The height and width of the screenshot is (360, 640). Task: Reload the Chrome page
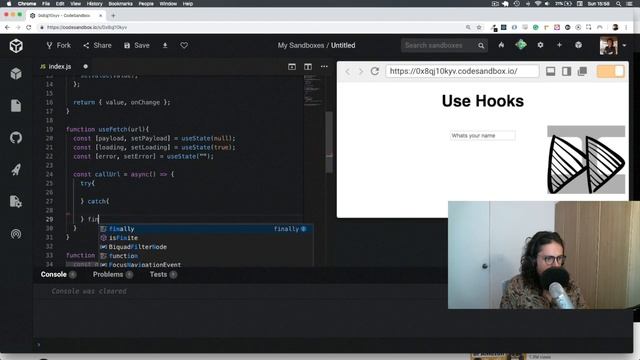pyautogui.click(x=29, y=27)
